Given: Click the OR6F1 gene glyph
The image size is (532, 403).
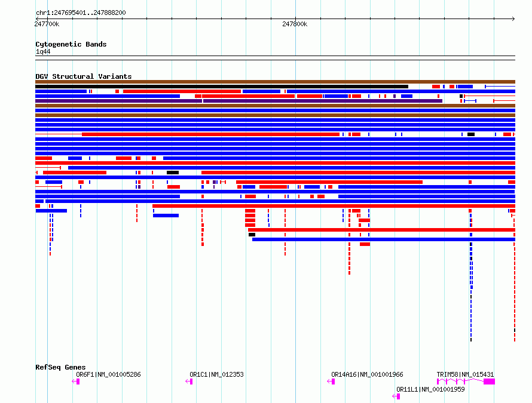Looking at the screenshot, I should 76,382.
